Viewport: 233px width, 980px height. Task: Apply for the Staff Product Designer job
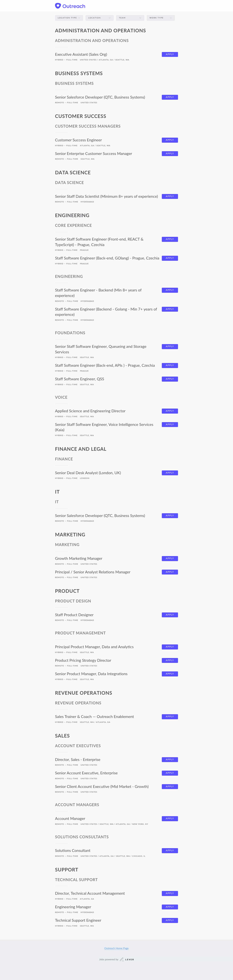(169, 615)
